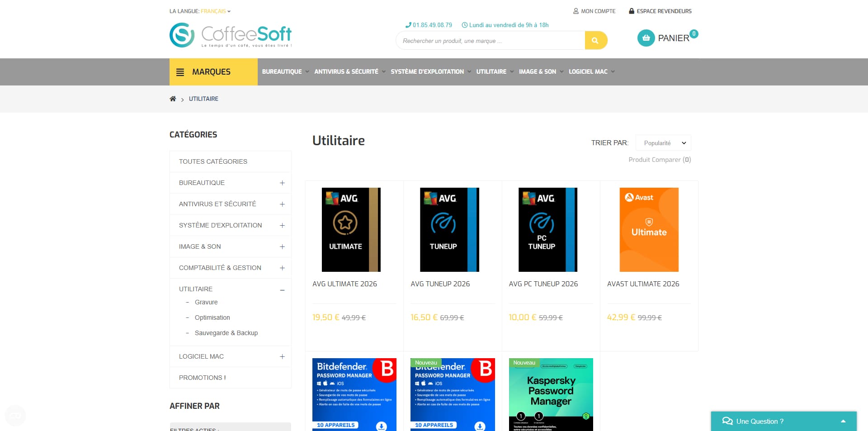Expand the Bureautique category plus
This screenshot has width=868, height=431.
[x=282, y=183]
